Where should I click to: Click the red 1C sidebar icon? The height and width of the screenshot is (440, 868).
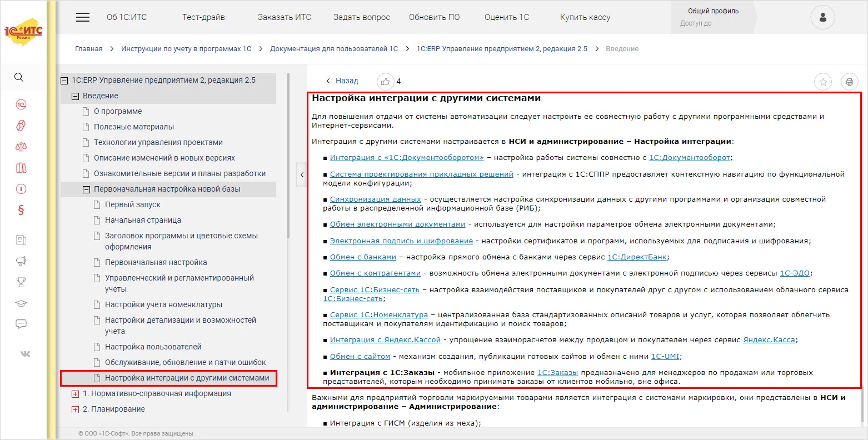coord(21,105)
